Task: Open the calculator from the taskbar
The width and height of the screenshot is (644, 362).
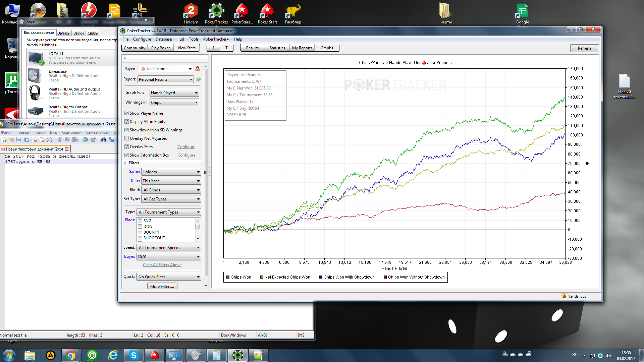Action: click(217, 355)
